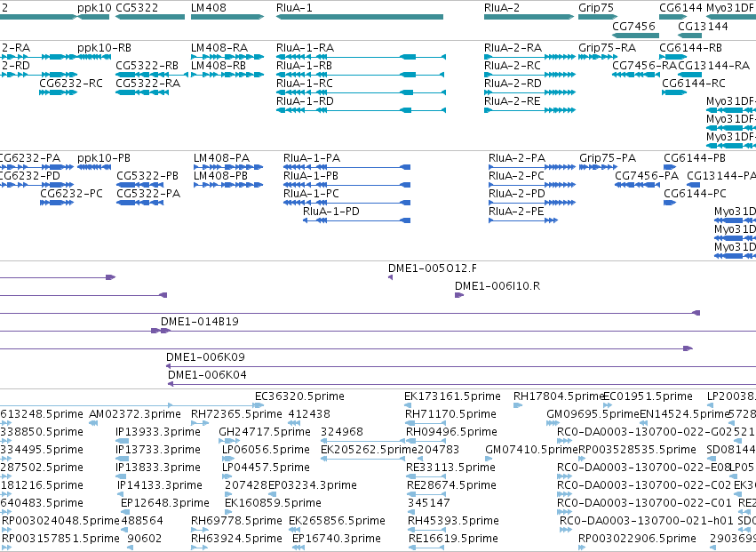The height and width of the screenshot is (552, 756).
Task: Click the LM408-RA transcript label
Action: tap(219, 48)
